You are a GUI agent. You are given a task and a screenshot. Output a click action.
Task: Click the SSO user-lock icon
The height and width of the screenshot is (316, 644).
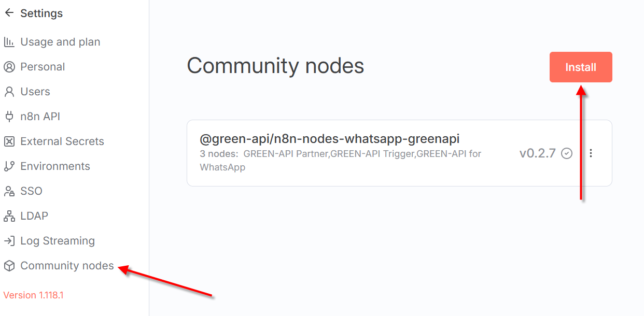tap(9, 191)
